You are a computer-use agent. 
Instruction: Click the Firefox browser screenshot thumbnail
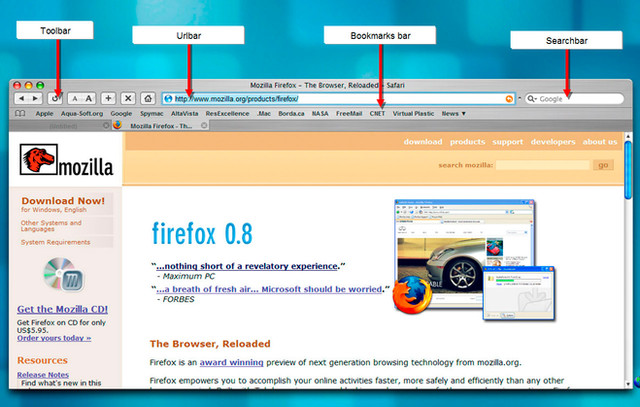(x=465, y=254)
